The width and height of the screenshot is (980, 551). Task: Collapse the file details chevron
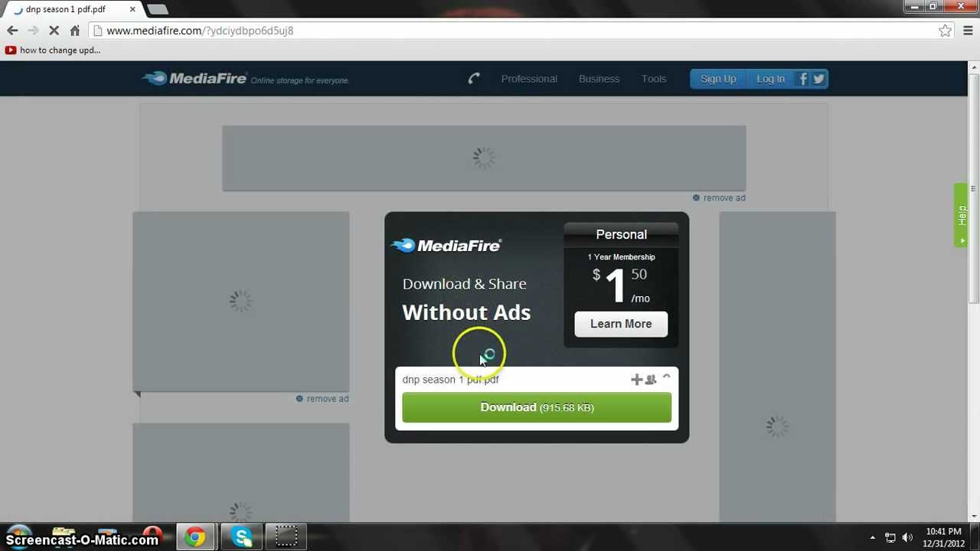click(x=666, y=377)
